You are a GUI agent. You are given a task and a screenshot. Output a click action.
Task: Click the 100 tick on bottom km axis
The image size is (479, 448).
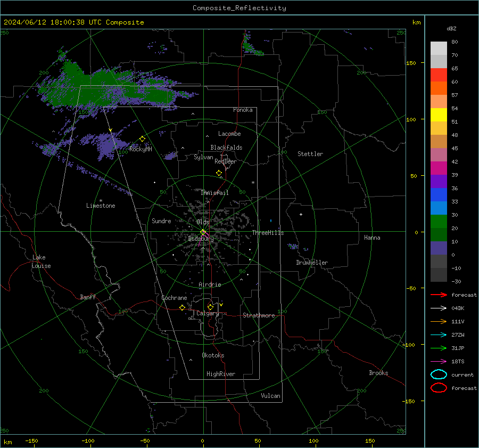tap(313, 441)
